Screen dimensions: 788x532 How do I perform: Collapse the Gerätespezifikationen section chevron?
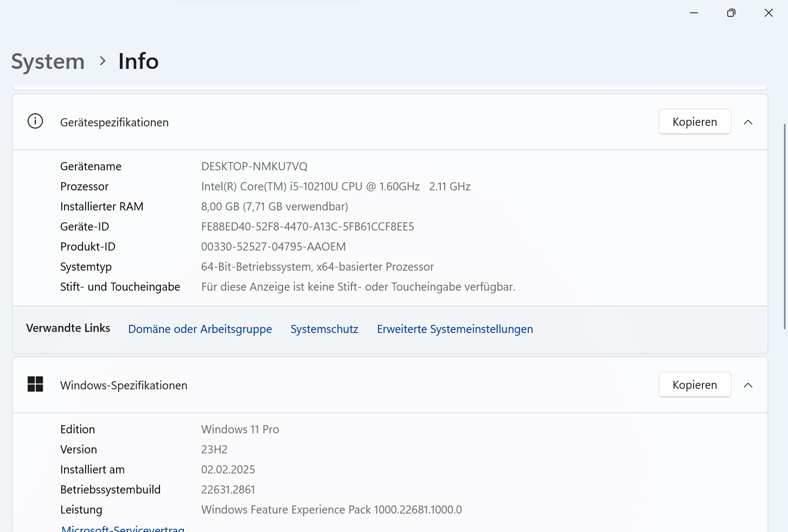pyautogui.click(x=748, y=122)
